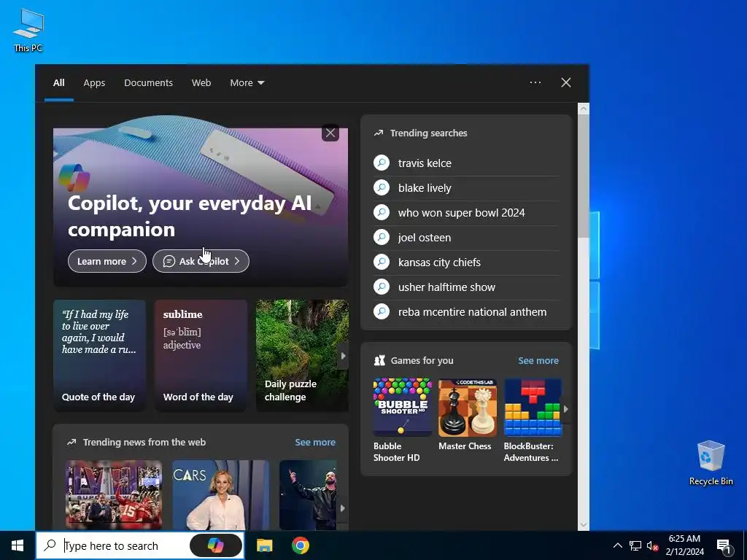The height and width of the screenshot is (560, 747).
Task: Switch to the Apps tab
Action: pos(94,83)
